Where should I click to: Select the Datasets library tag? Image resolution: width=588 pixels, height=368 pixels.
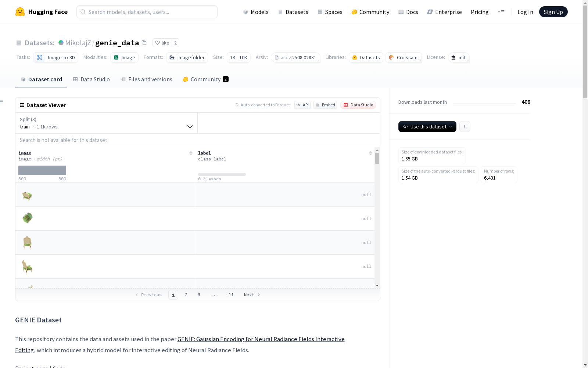366,57
